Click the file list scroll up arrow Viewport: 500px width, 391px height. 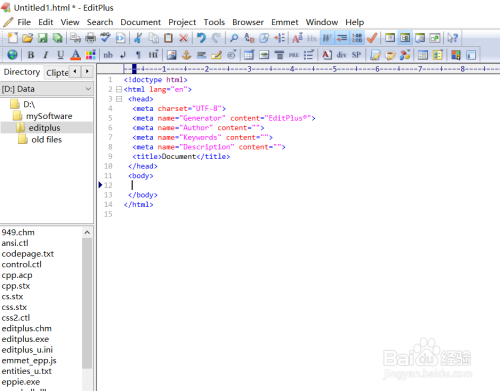coord(87,232)
